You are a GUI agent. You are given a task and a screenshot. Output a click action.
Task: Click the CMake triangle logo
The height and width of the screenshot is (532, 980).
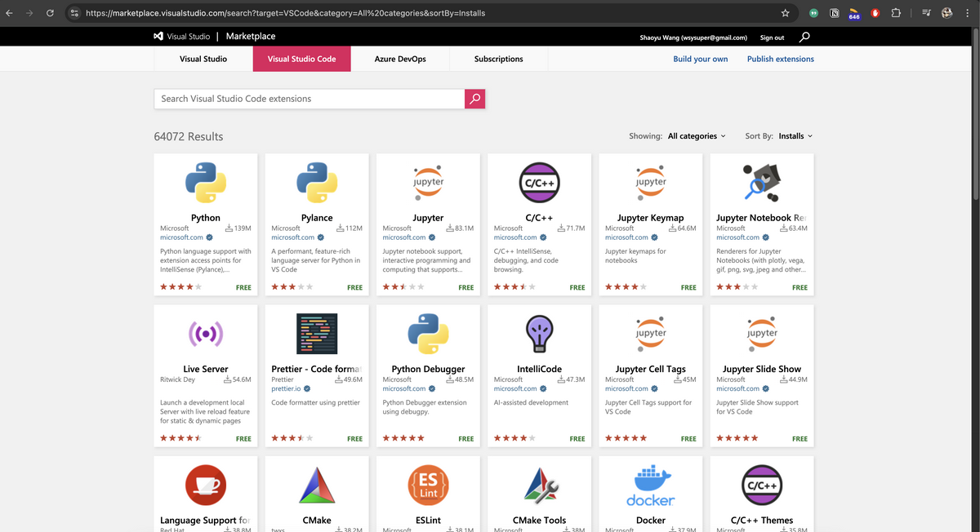tap(317, 485)
